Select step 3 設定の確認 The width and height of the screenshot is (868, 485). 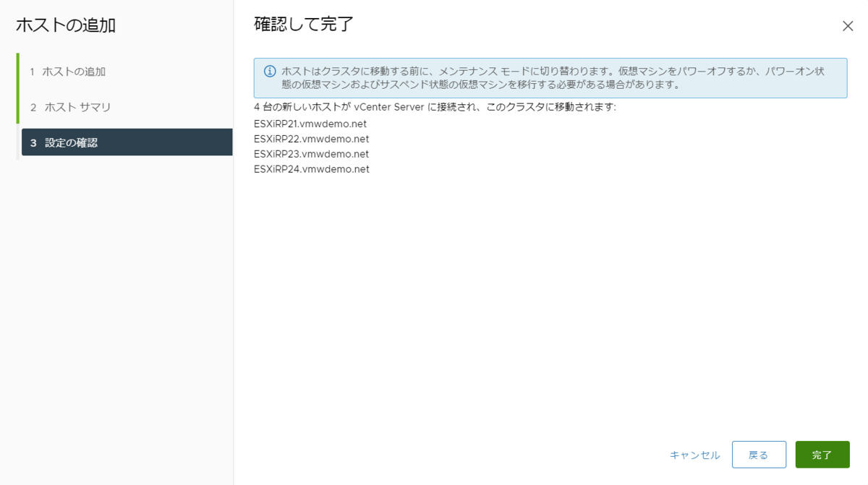pyautogui.click(x=127, y=142)
